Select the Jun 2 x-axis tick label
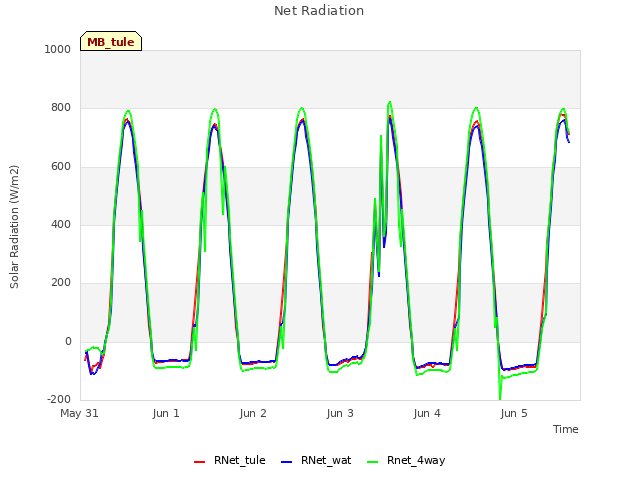This screenshot has height=480, width=640. pos(253,413)
